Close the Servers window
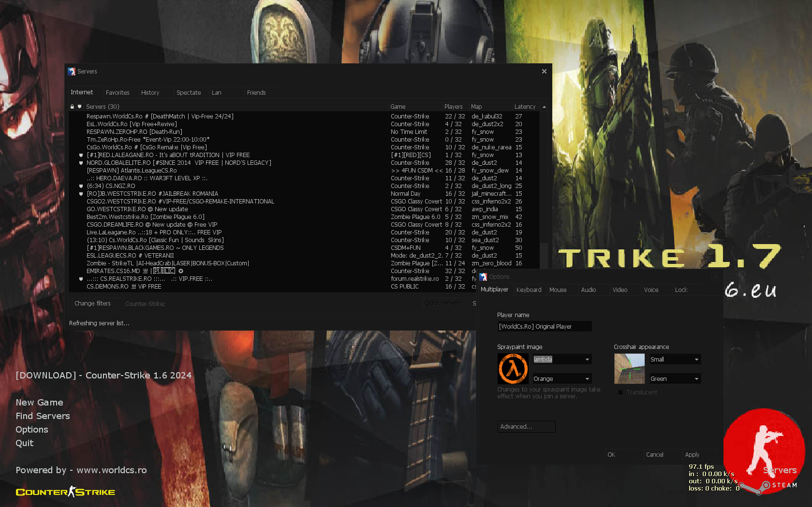The height and width of the screenshot is (507, 812). (544, 72)
